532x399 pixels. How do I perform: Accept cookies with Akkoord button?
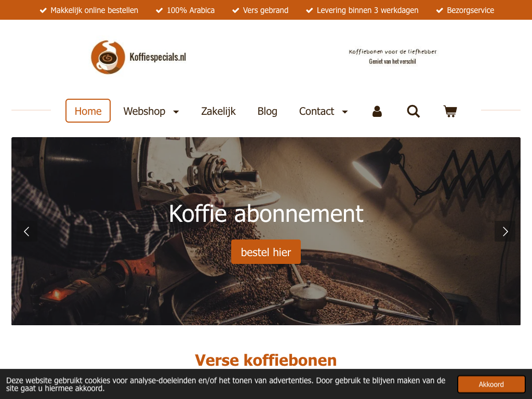point(491,384)
